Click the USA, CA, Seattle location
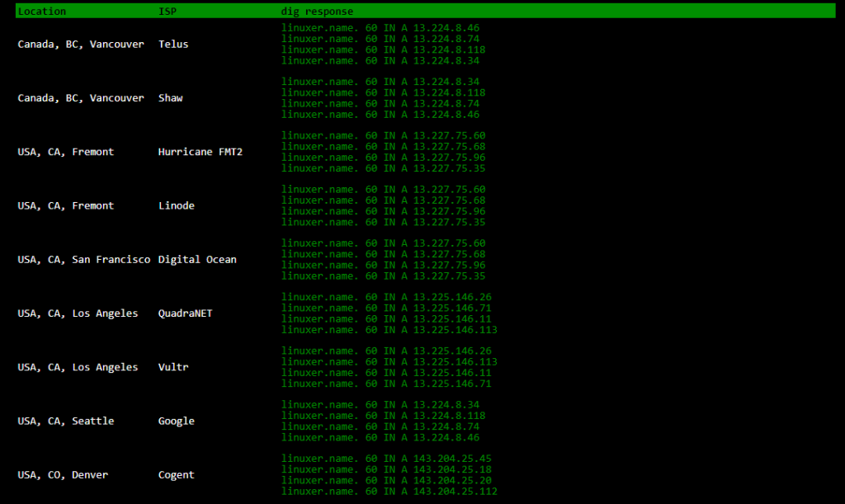This screenshot has width=845, height=504. coord(66,421)
